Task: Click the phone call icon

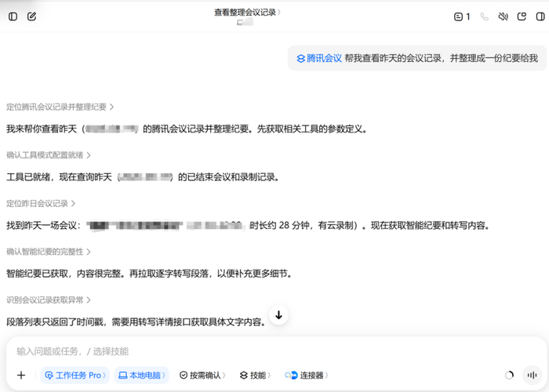Action: click(484, 16)
